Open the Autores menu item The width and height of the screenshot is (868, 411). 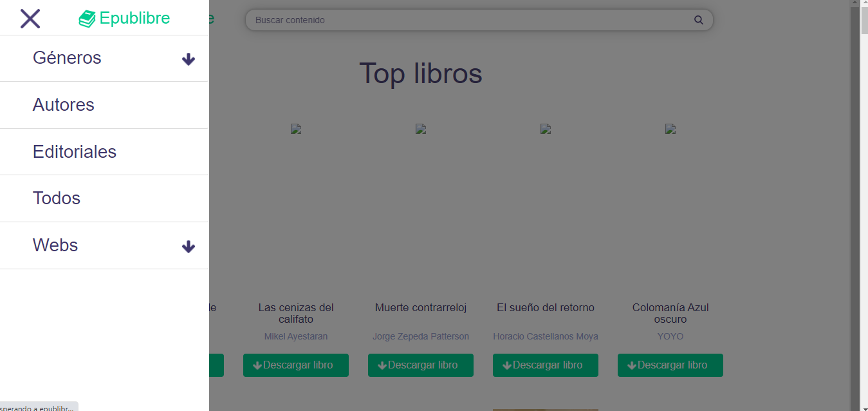(x=64, y=105)
